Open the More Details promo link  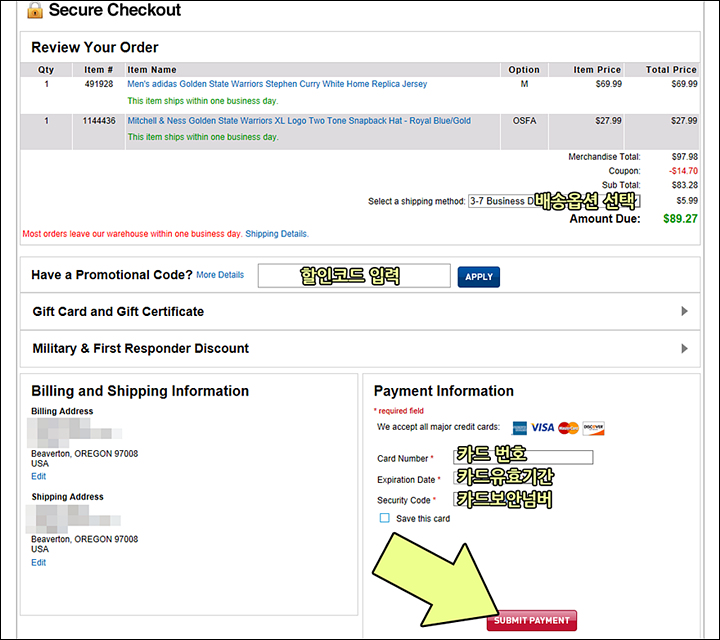coord(220,275)
